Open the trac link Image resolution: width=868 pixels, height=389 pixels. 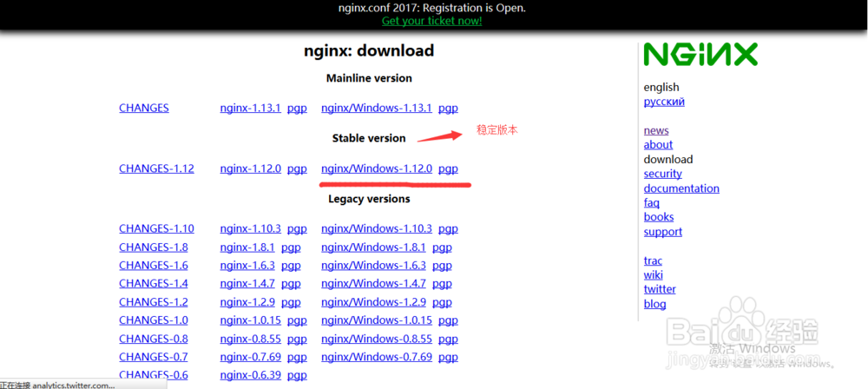pos(654,260)
